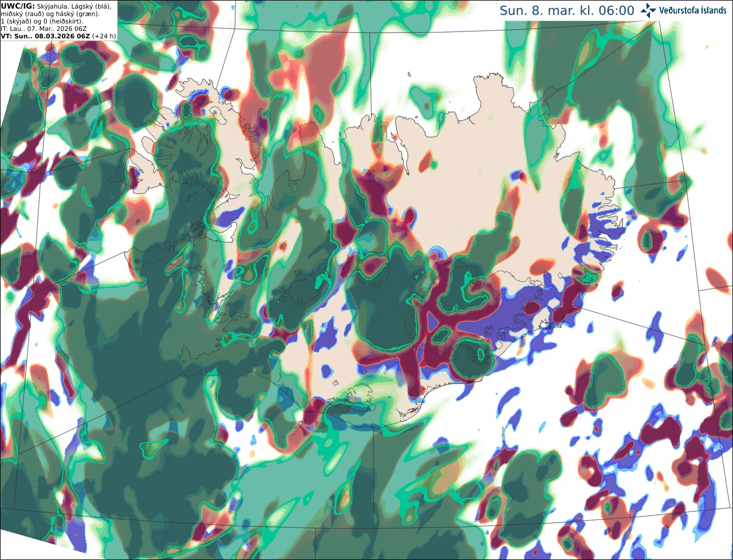This screenshot has width=733, height=560.
Task: Click the '1 (skýjað) og 0 (heiðskírt).' line
Action: (x=42, y=21)
